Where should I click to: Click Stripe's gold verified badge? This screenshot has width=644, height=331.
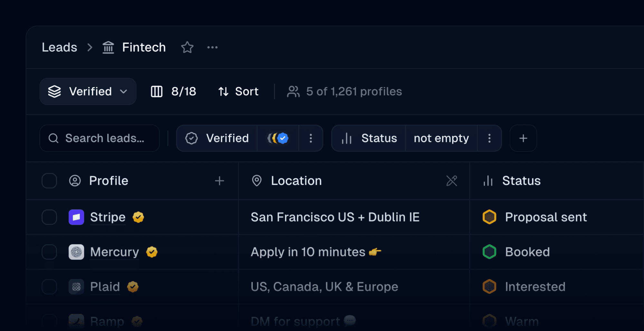(x=138, y=217)
